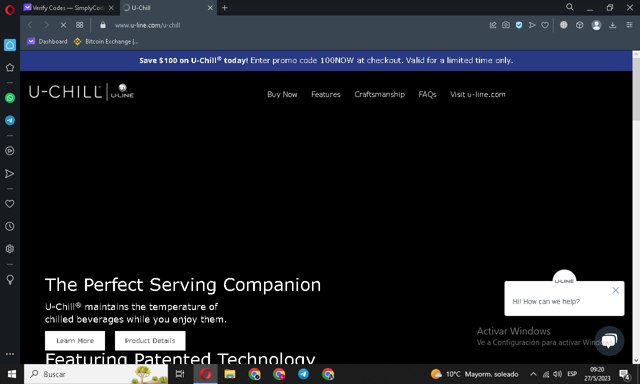The width and height of the screenshot is (640, 384).
Task: Click the Product Details button
Action: [150, 340]
